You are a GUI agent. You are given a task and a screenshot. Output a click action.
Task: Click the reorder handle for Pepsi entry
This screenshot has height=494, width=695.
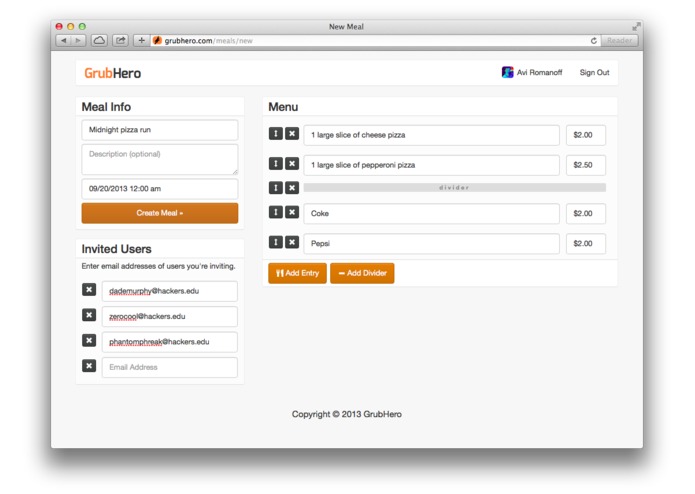click(x=276, y=242)
